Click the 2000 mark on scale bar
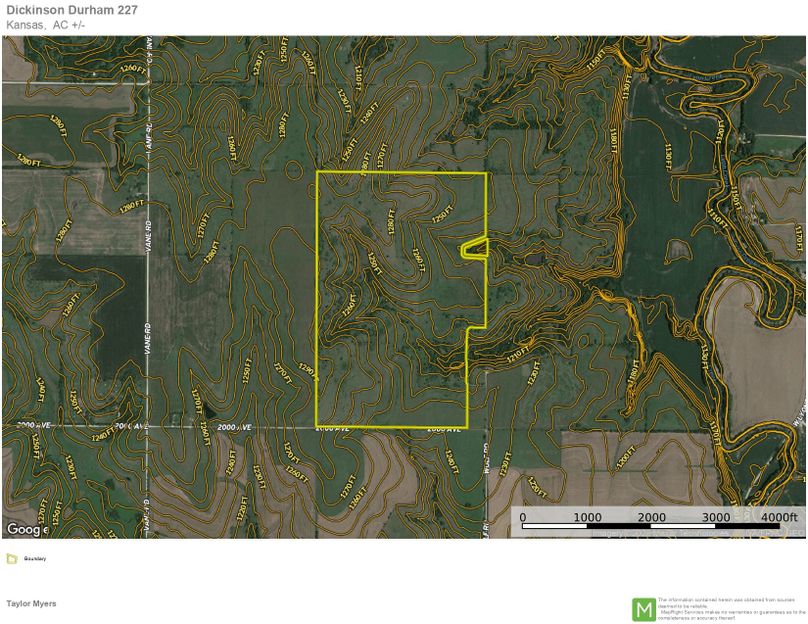The image size is (808, 624). (x=651, y=517)
